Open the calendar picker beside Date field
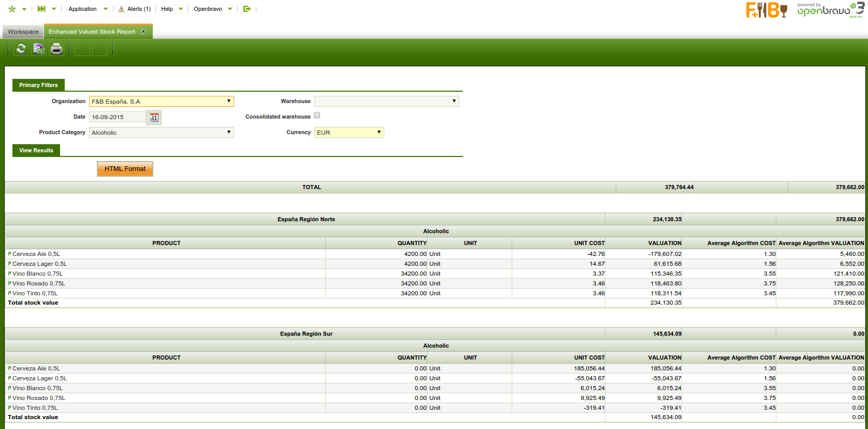Viewport: 868px width, 429px height. [x=154, y=118]
